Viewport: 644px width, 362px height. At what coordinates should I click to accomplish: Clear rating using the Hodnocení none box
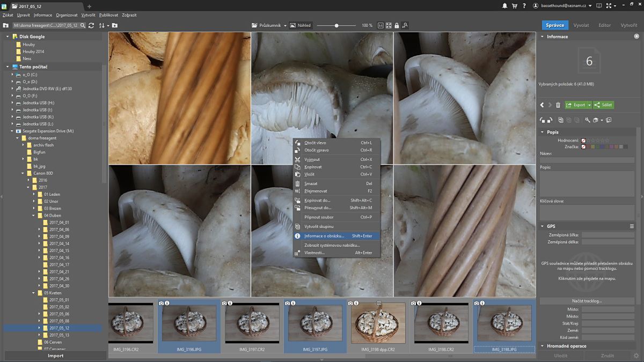click(583, 141)
